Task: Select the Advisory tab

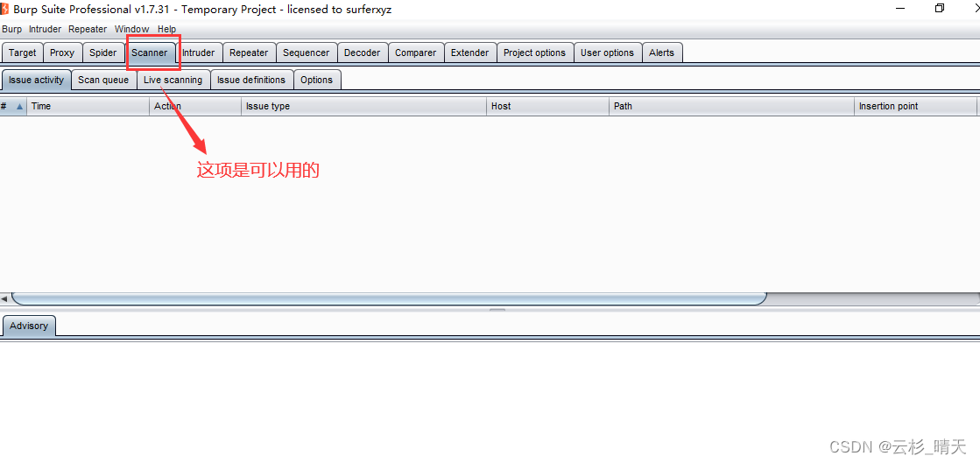Action: click(x=29, y=326)
